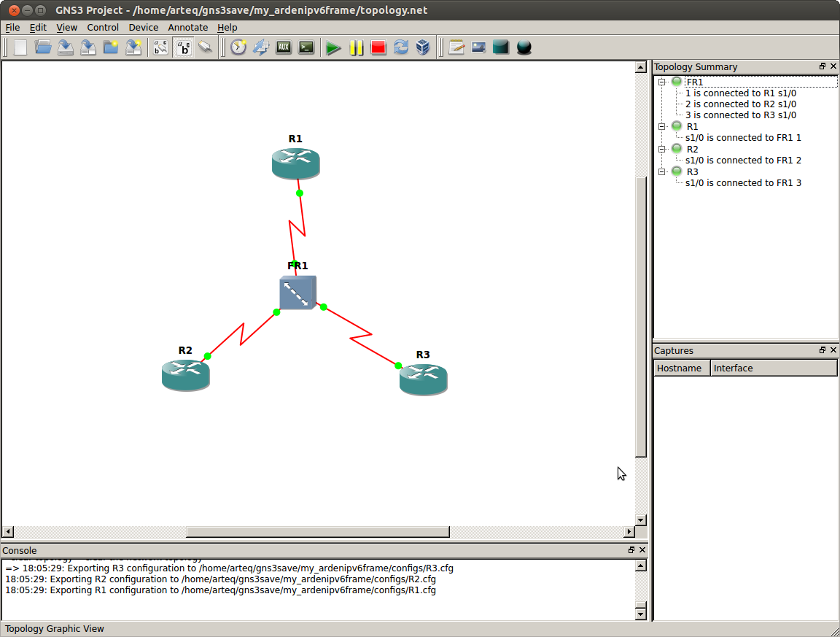Select FR1 in Topology Summary
Image resolution: width=840 pixels, height=637 pixels.
(695, 82)
